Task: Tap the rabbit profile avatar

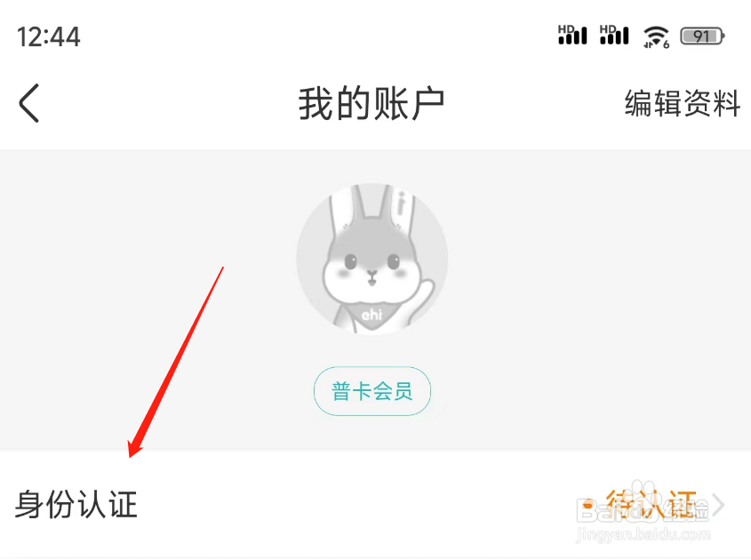Action: pyautogui.click(x=372, y=259)
